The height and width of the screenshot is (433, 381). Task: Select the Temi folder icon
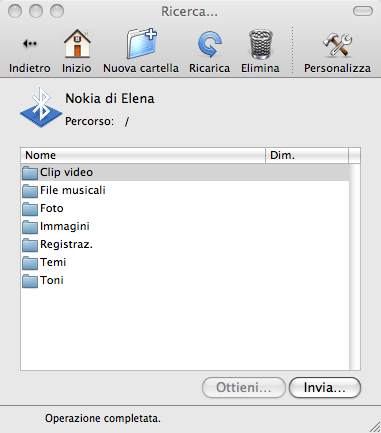click(x=30, y=263)
